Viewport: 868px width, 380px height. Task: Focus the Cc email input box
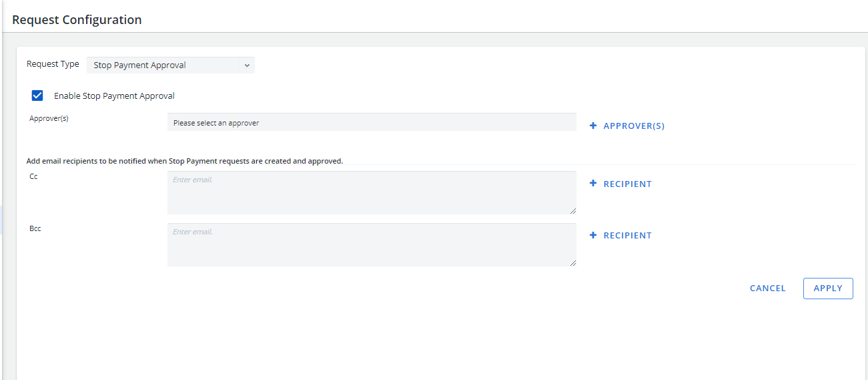pos(371,192)
